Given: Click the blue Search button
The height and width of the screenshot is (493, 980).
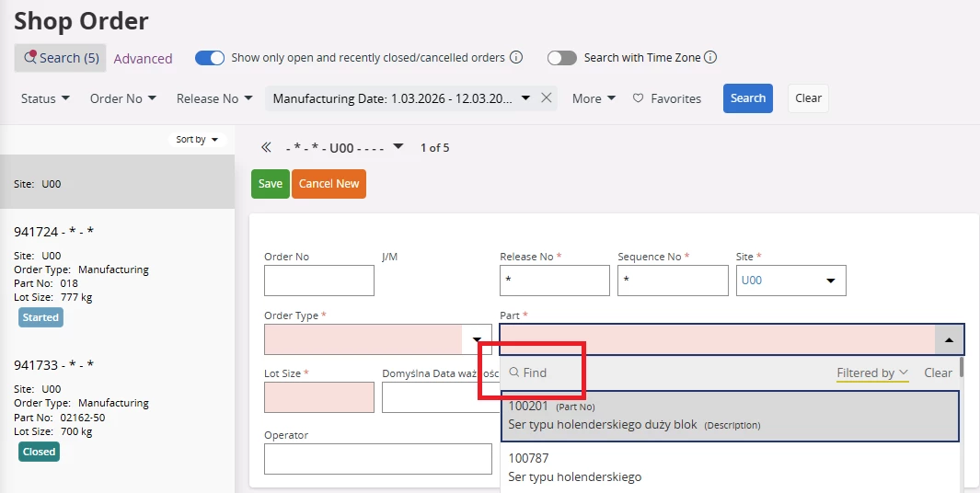Looking at the screenshot, I should [x=748, y=98].
